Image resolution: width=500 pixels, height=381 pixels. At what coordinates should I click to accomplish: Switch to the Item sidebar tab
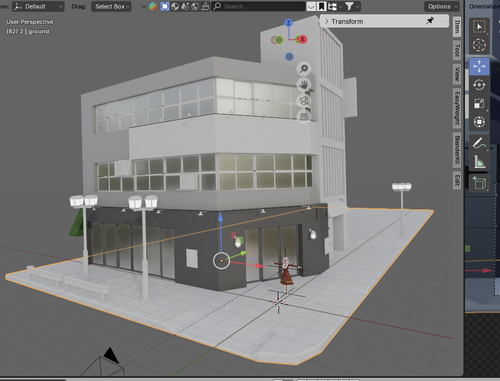point(457,27)
